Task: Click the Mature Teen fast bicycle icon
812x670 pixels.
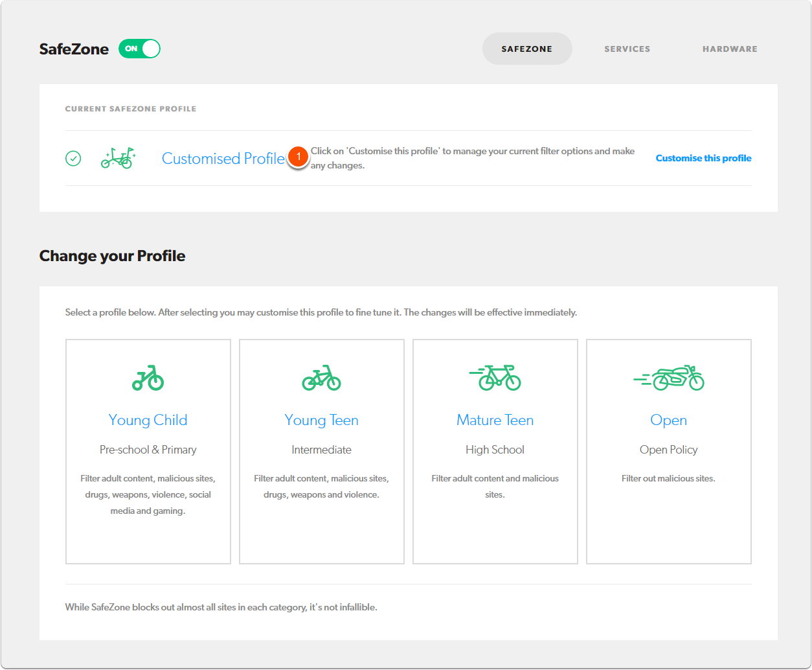Action: pyautogui.click(x=495, y=378)
